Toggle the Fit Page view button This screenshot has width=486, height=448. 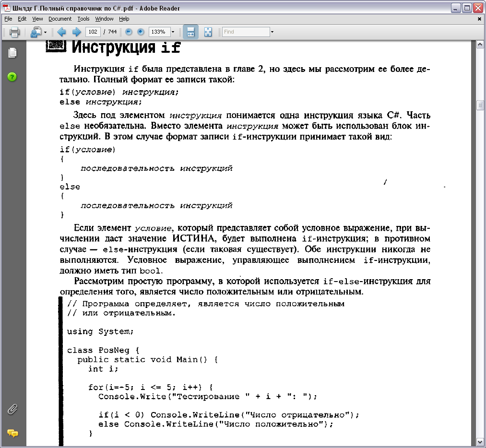coord(208,32)
